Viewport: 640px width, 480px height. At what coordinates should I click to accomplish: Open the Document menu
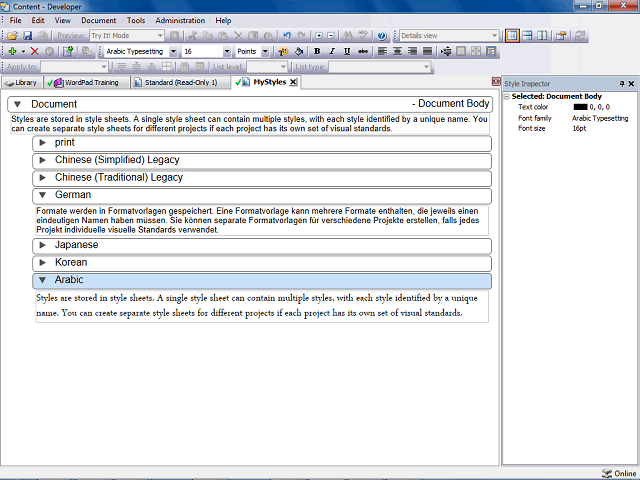98,20
